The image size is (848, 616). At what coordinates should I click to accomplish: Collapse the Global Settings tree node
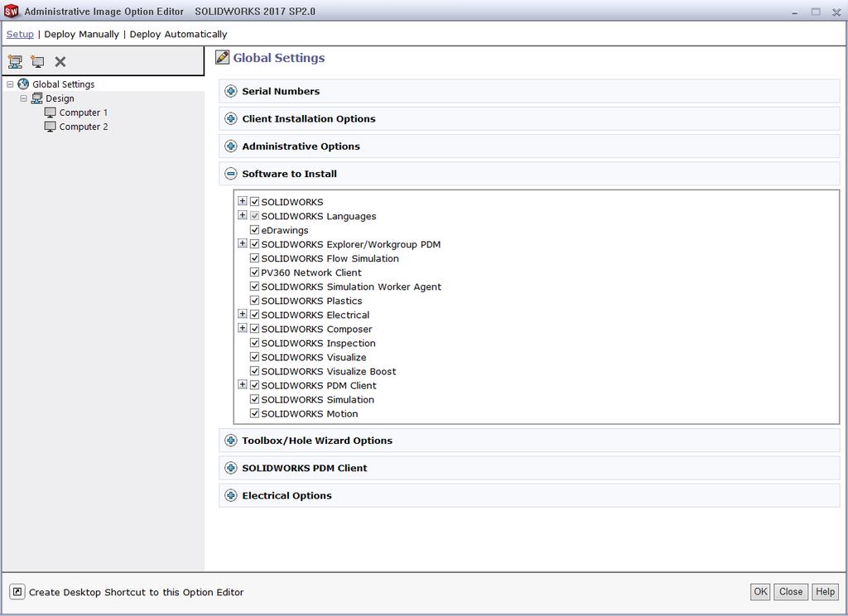coord(10,84)
